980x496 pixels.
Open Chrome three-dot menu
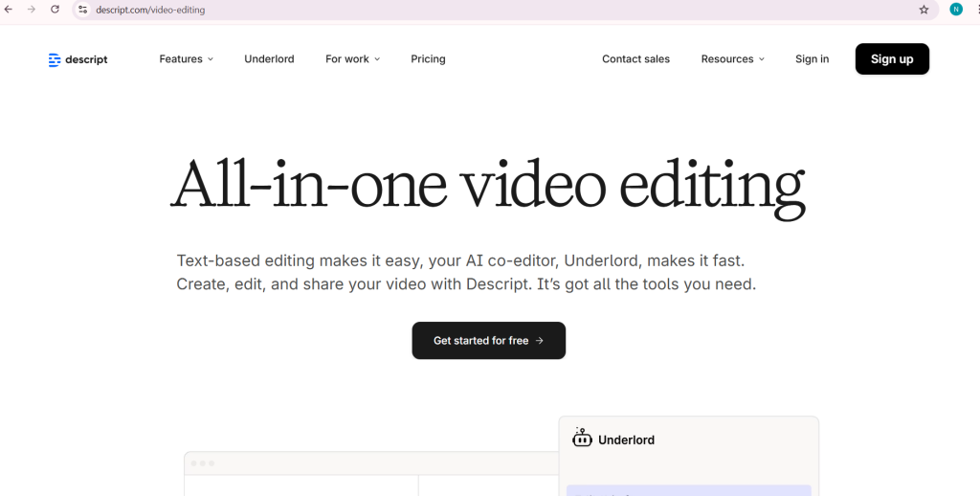pyautogui.click(x=975, y=10)
